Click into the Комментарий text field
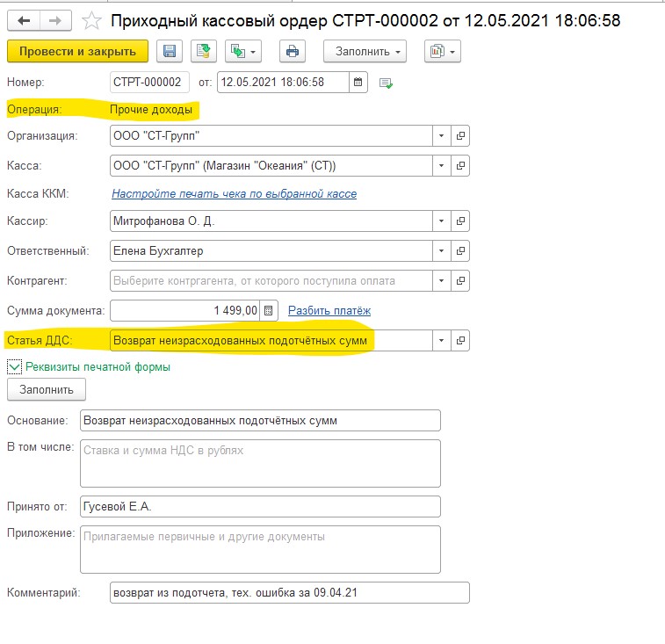The image size is (665, 644). point(289,593)
